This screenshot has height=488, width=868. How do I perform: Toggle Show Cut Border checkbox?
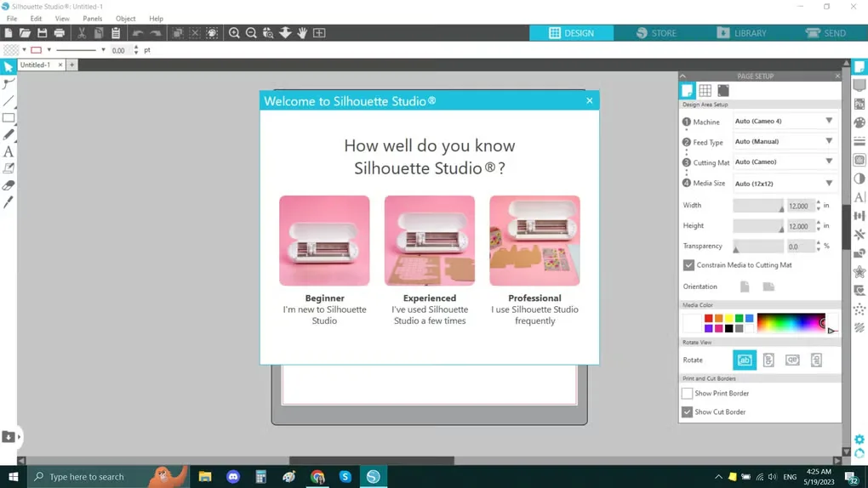[687, 412]
